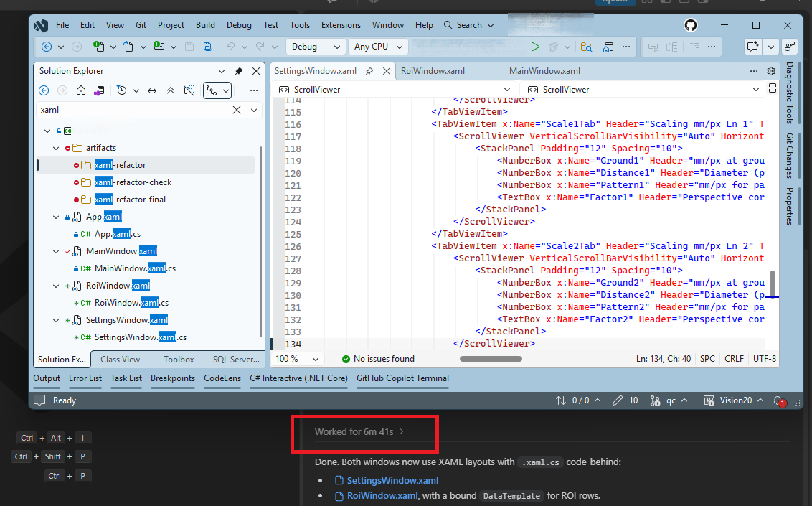Open editor settings gear icon in tab strip
Screen dimensions: 812x506
771,71
